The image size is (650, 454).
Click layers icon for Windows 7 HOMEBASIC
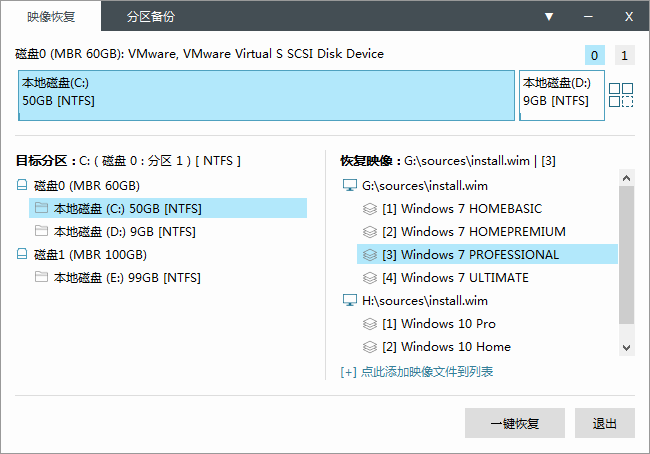click(x=369, y=209)
